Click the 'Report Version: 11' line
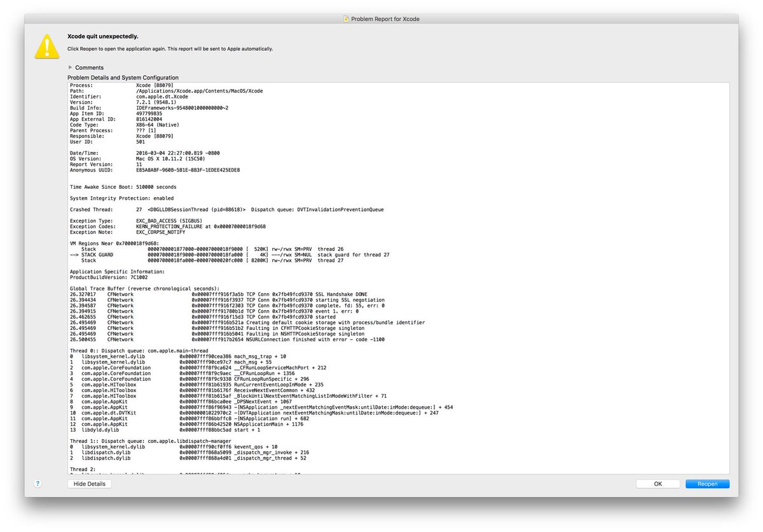The width and height of the screenshot is (763, 532). click(x=106, y=165)
